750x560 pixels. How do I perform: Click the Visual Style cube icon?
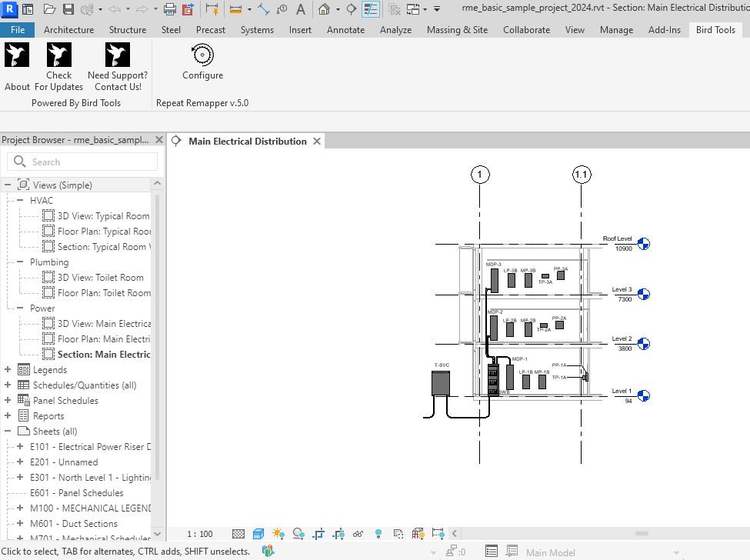click(x=258, y=533)
